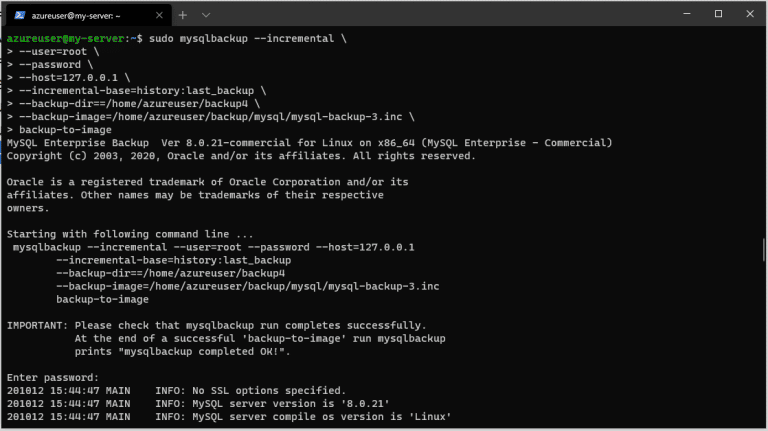Expand the new tab profile dropdown chevron
The image size is (768, 431).
click(206, 15)
